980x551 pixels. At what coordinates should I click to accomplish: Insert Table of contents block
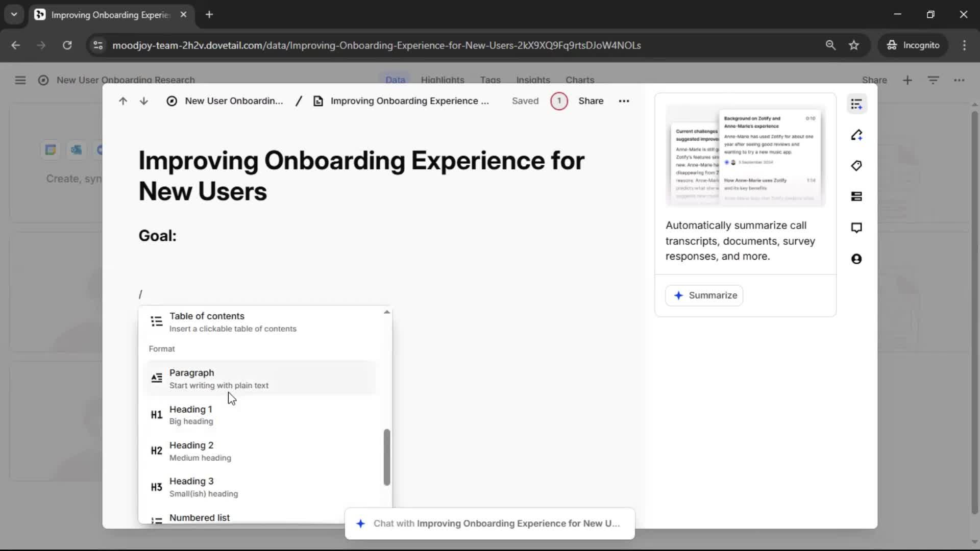[x=207, y=322]
